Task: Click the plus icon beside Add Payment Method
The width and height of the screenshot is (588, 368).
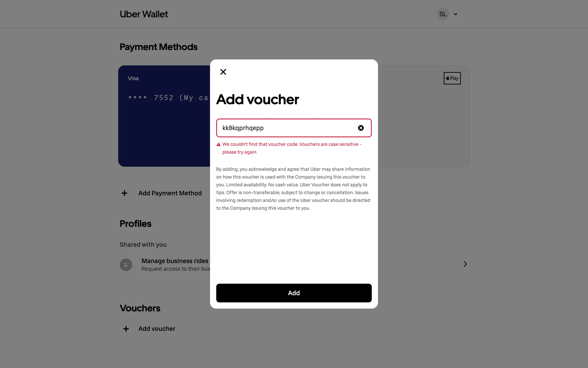Action: tap(124, 193)
